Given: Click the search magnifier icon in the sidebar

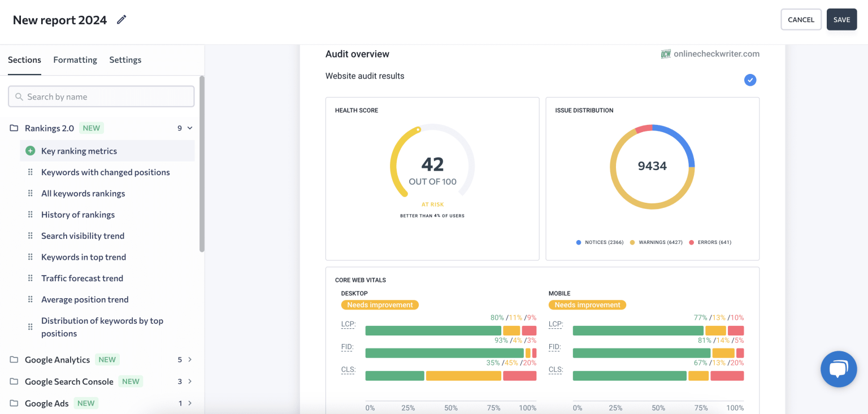Looking at the screenshot, I should pyautogui.click(x=19, y=96).
